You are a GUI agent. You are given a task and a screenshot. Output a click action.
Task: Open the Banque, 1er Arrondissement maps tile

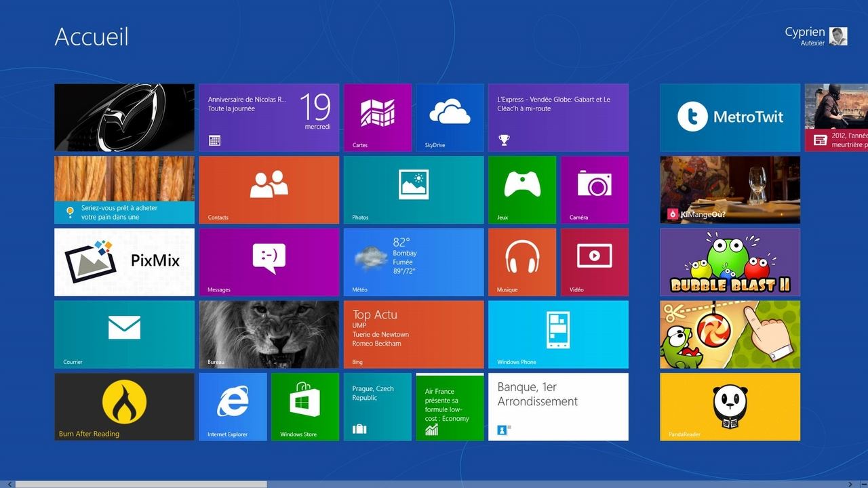click(x=558, y=407)
